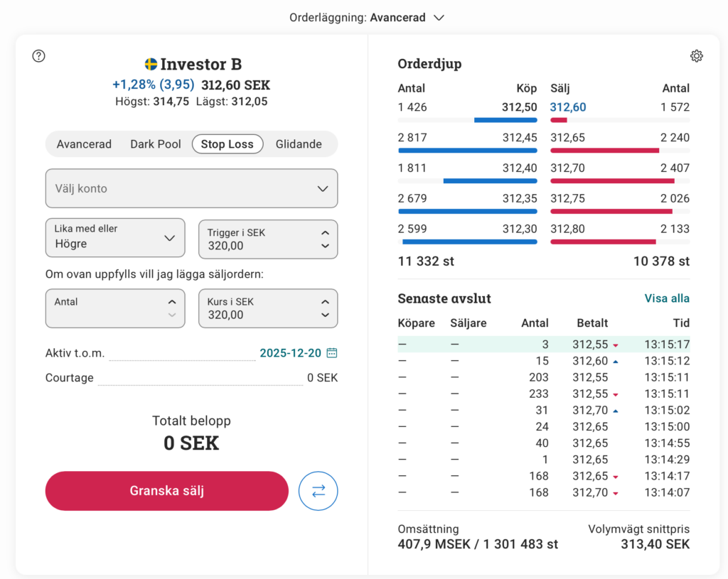The image size is (728, 579).
Task: Open the help question mark icon
Action: [38, 56]
